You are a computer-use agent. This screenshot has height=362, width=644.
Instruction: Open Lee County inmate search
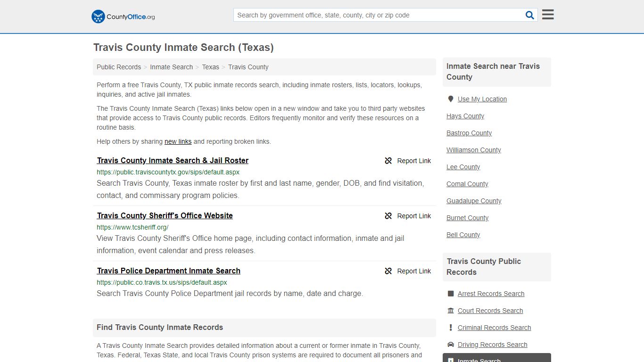pos(463,167)
